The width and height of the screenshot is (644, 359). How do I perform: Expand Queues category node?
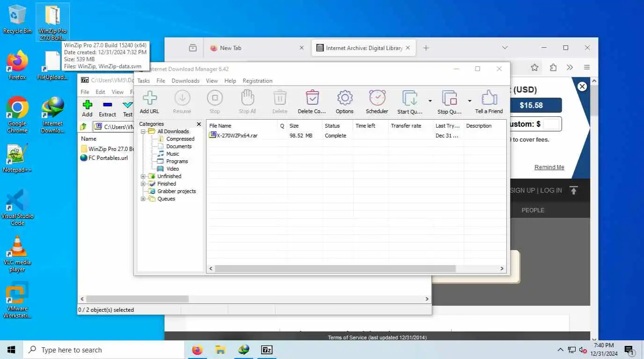point(143,199)
